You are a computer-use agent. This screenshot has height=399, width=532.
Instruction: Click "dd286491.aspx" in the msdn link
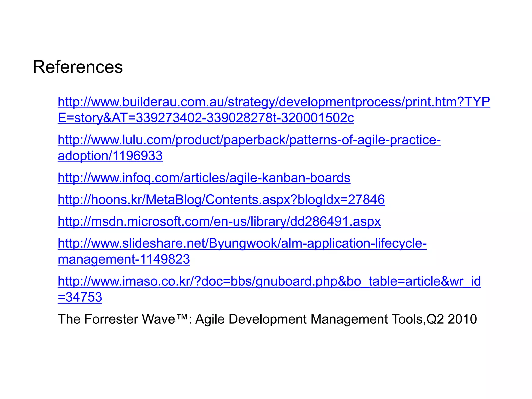pos(335,222)
